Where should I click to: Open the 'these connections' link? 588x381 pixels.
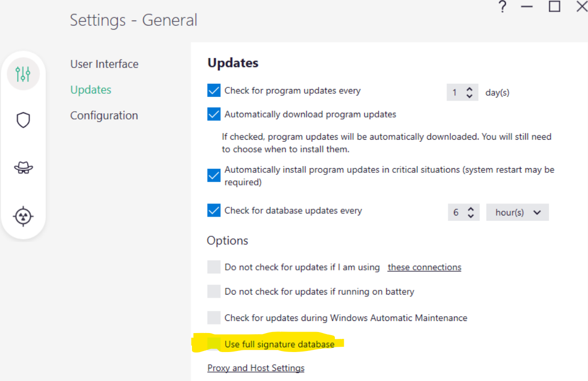tap(424, 267)
